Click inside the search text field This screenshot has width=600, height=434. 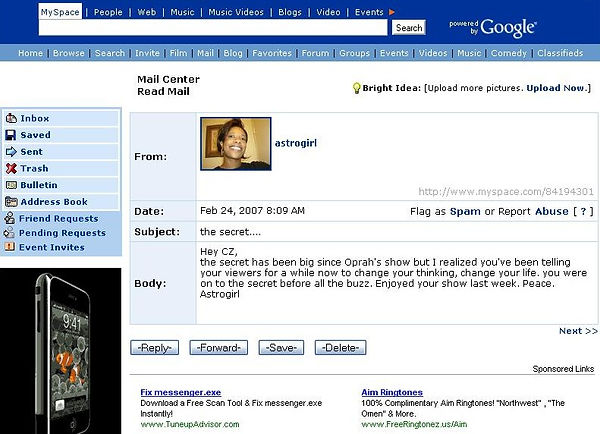pos(213,28)
